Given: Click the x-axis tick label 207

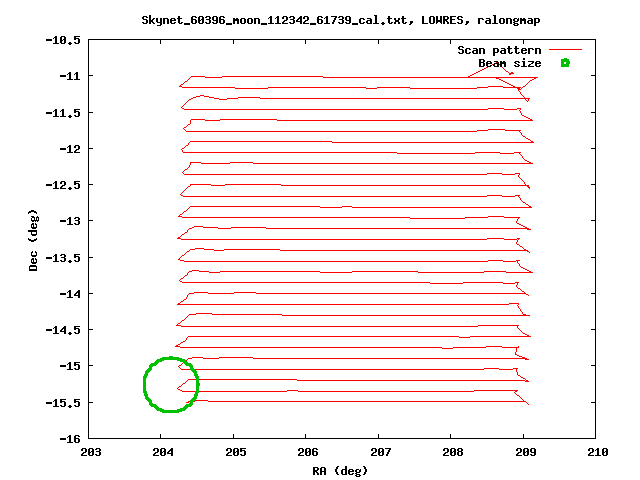Looking at the screenshot, I should coord(380,452).
